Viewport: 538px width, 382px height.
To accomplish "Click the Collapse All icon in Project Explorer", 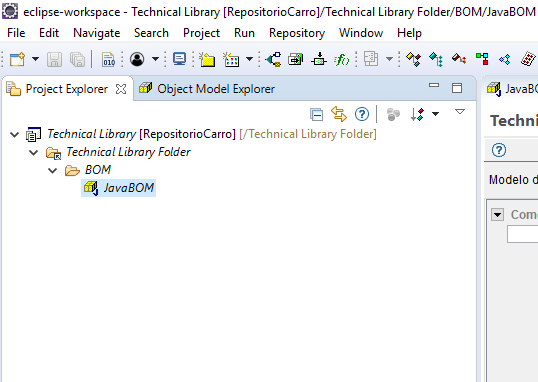I will [316, 114].
